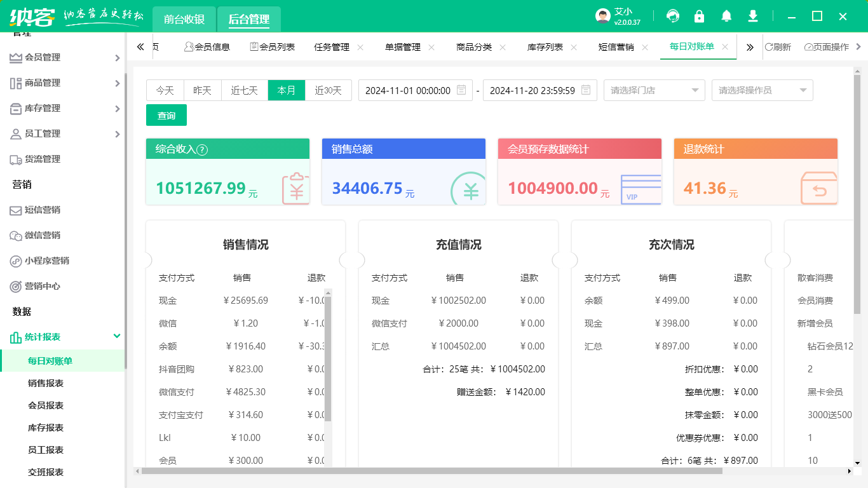The height and width of the screenshot is (488, 868).
Task: Click the horizontal scrollbar at bottom
Action: pyautogui.click(x=432, y=471)
